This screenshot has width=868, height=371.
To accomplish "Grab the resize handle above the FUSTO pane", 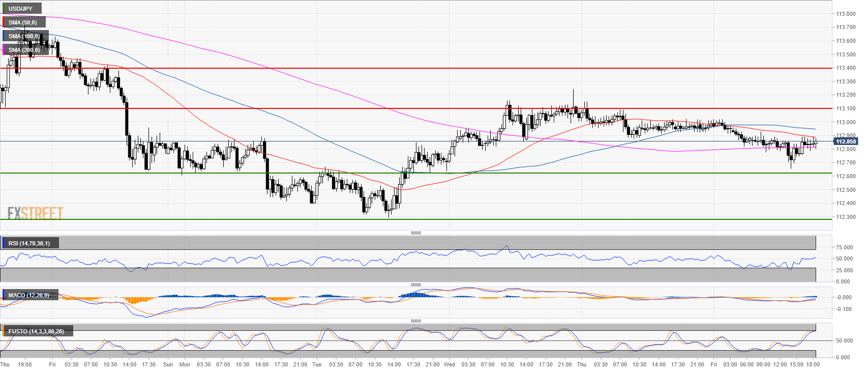I will [415, 321].
